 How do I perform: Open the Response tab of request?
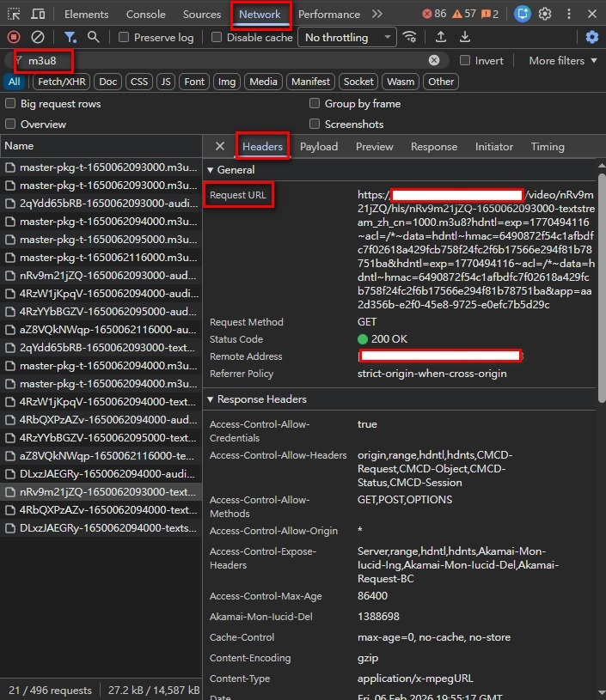[433, 147]
